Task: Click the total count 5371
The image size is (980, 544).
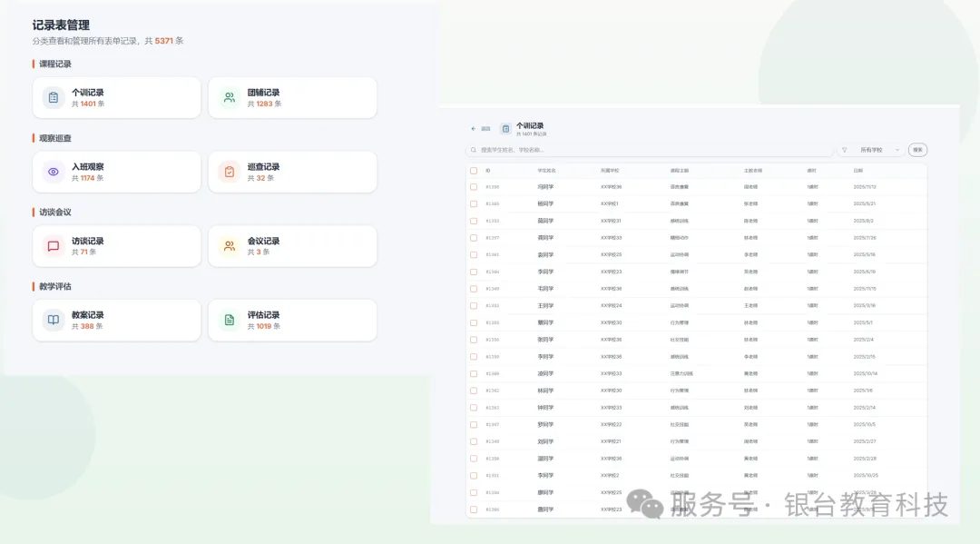Action: coord(163,41)
